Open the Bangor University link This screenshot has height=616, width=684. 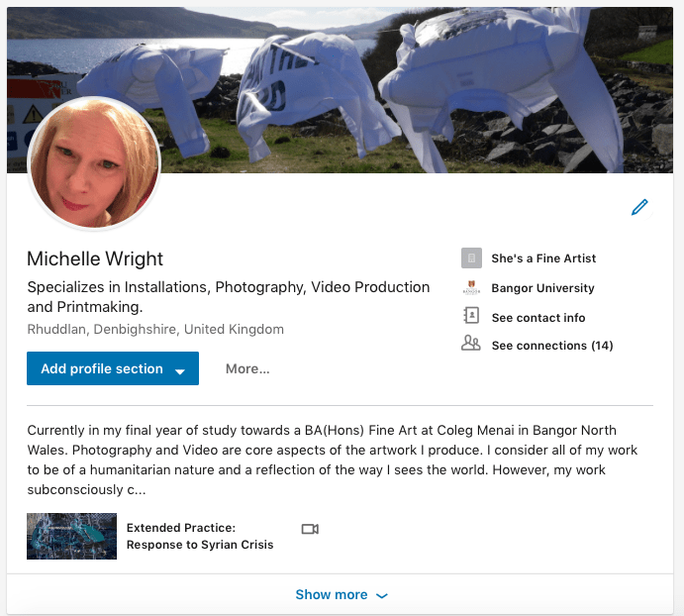pos(542,288)
